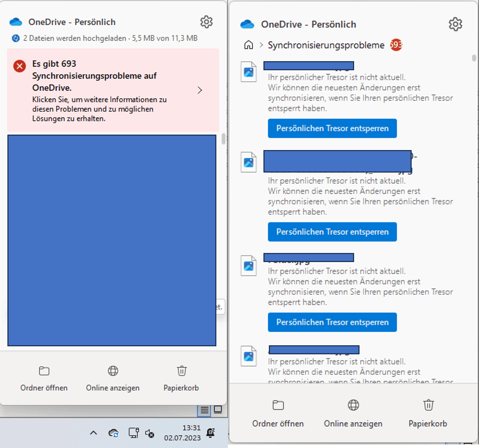Expand hidden tray icons chevron
This screenshot has height=448, width=479.
click(x=93, y=433)
